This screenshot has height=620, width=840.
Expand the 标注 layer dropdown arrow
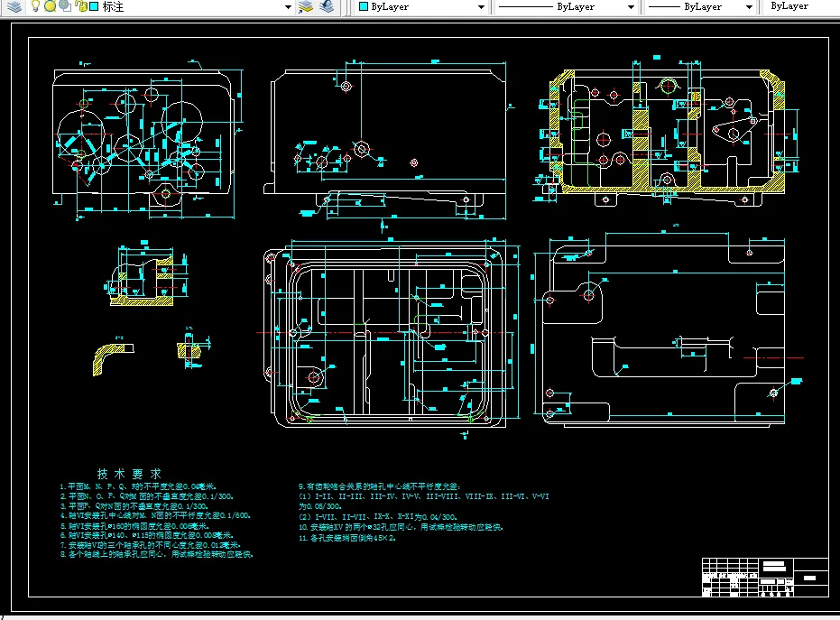288,7
